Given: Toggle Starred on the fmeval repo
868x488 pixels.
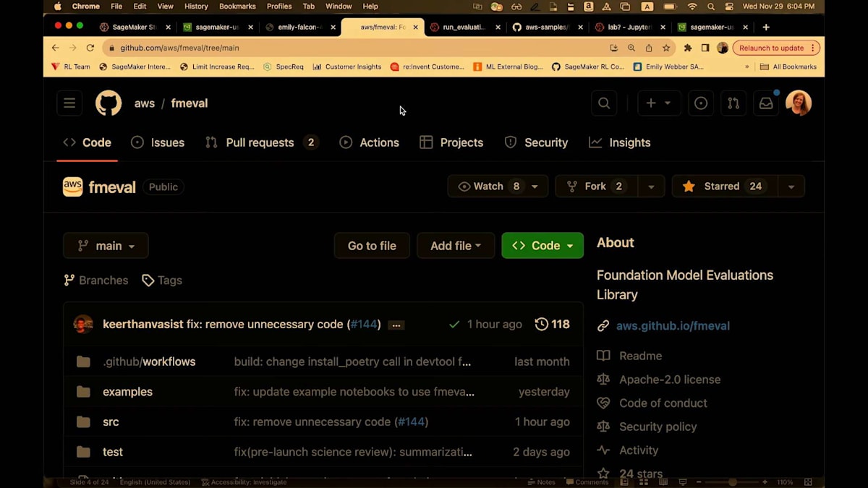Looking at the screenshot, I should 725,187.
